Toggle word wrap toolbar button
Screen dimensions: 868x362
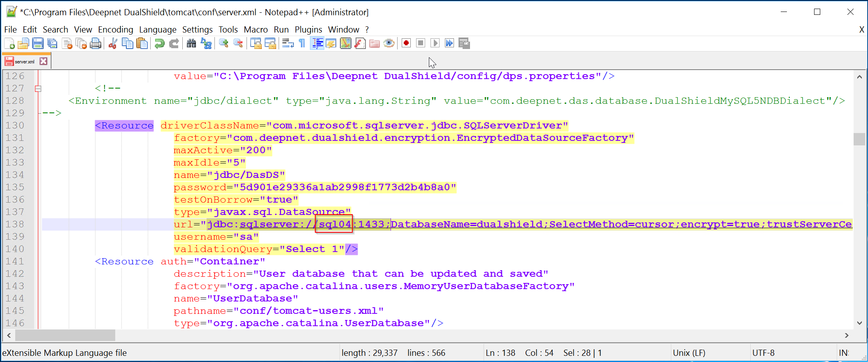click(x=288, y=43)
